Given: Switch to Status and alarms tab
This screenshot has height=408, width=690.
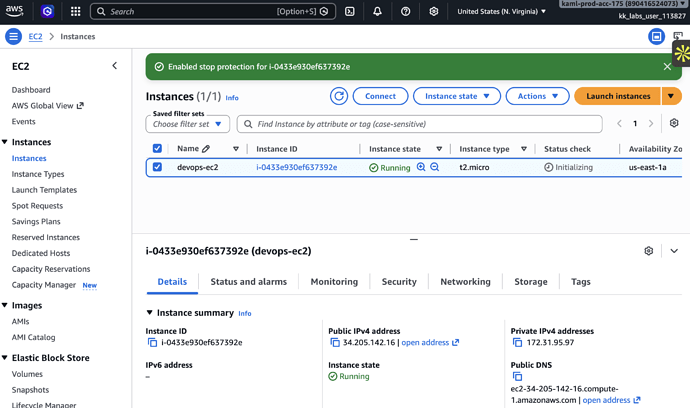Looking at the screenshot, I should click(x=249, y=282).
